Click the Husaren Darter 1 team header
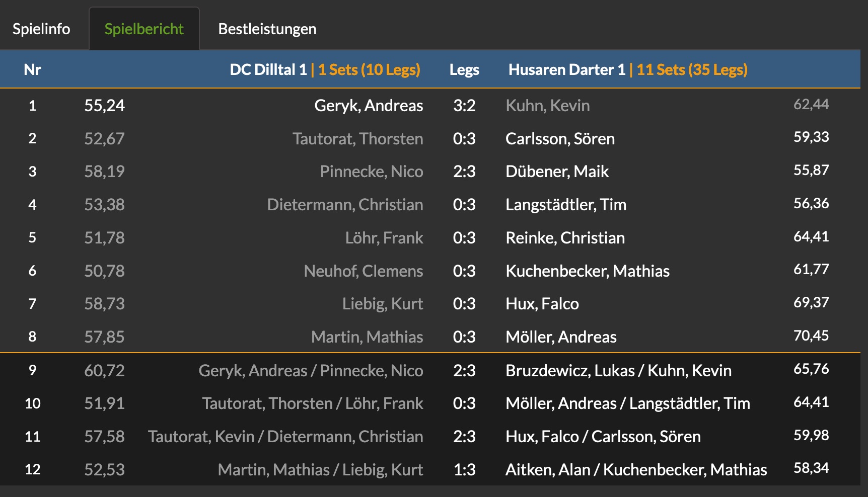This screenshot has width=868, height=497. point(567,69)
